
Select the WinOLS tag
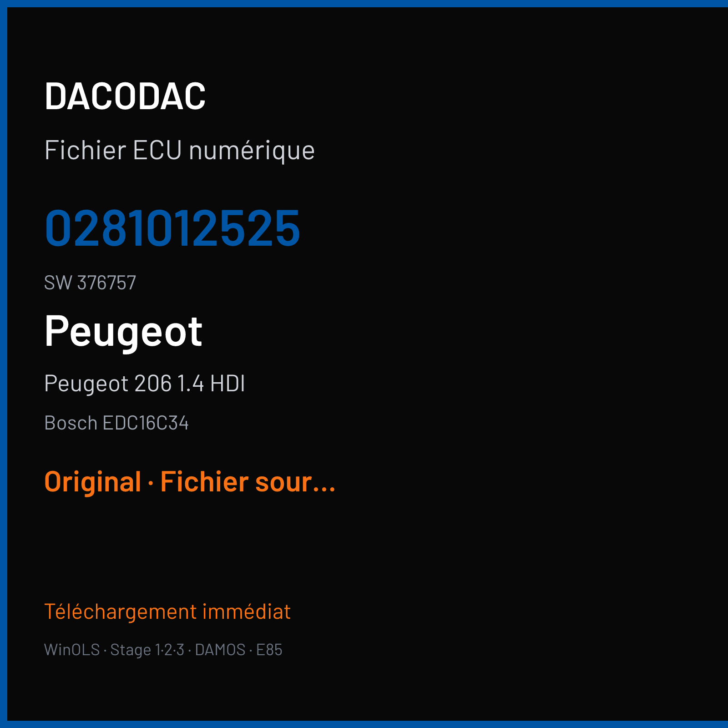pyautogui.click(x=72, y=650)
